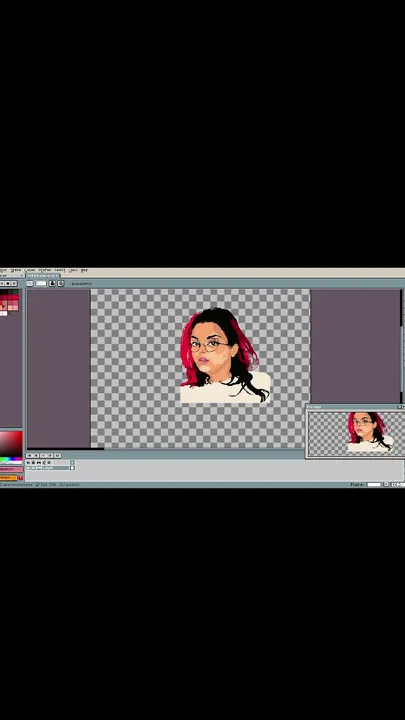Play the animation from timeline controls
Screen dimensions: 405x720
[43, 456]
